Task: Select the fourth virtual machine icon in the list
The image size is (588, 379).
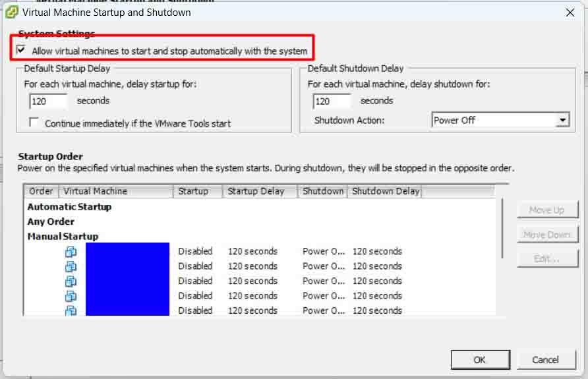Action: tap(71, 296)
